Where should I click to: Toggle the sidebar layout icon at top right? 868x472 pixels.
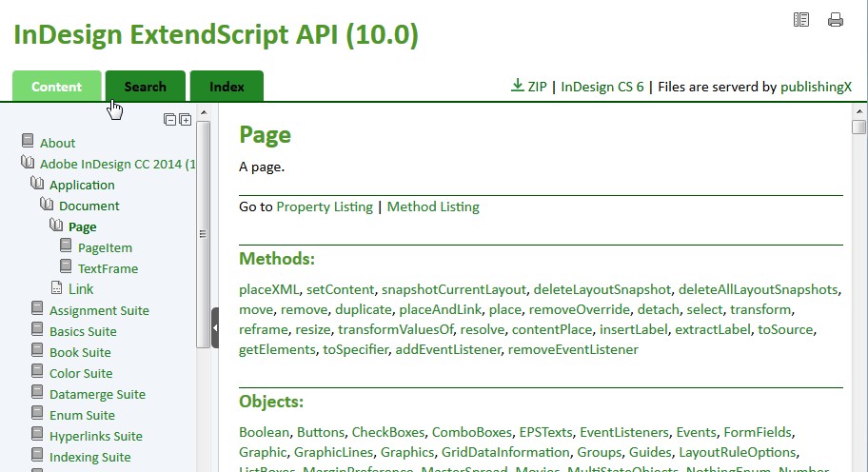(801, 20)
